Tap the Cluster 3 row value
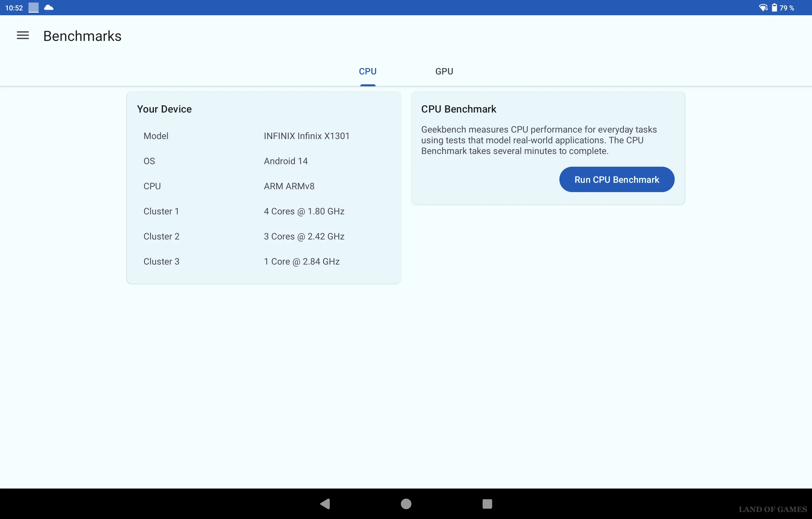The width and height of the screenshot is (812, 519). point(301,261)
